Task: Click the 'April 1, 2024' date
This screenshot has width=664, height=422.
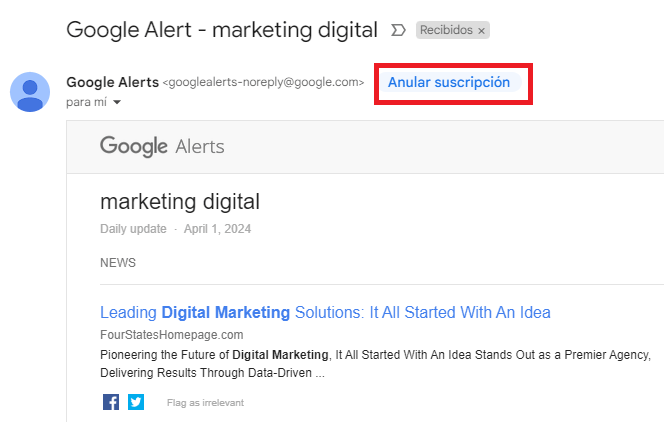Action: [x=217, y=229]
